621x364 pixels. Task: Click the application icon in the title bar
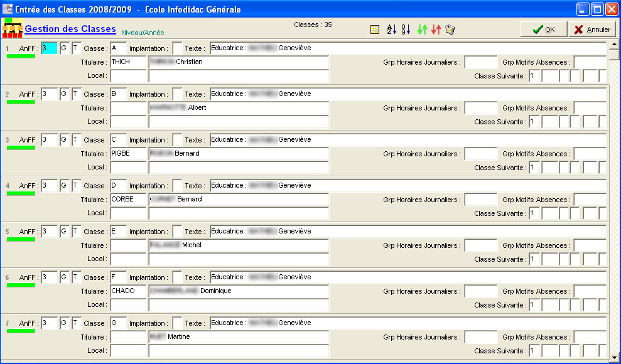point(7,9)
